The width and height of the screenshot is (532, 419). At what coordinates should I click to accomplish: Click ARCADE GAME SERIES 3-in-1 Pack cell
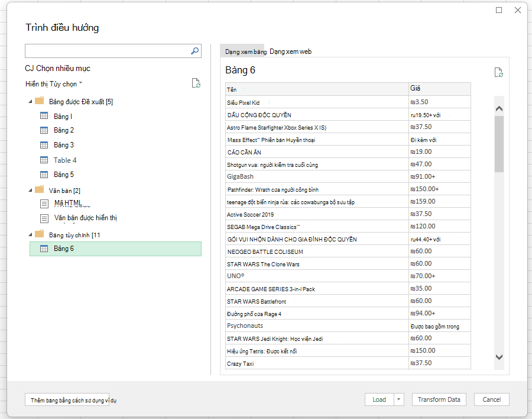pyautogui.click(x=317, y=289)
